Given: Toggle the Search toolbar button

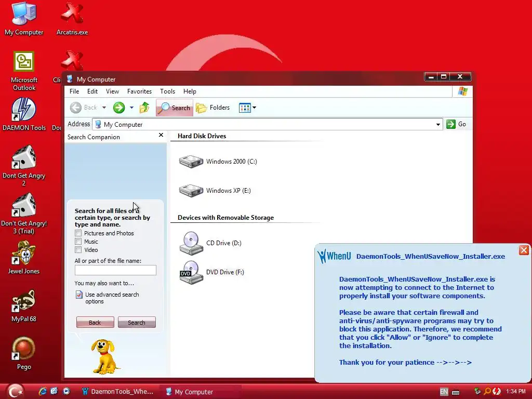Looking at the screenshot, I should pos(175,108).
